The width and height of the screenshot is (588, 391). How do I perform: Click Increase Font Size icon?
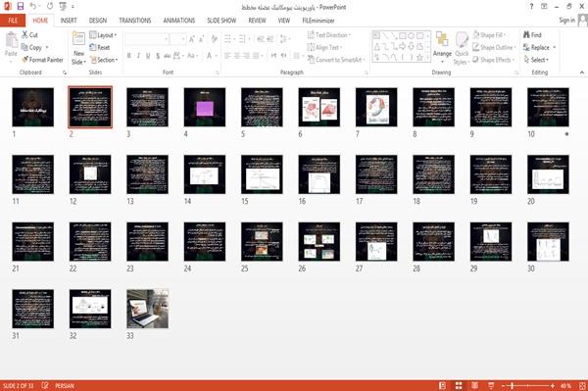192,39
